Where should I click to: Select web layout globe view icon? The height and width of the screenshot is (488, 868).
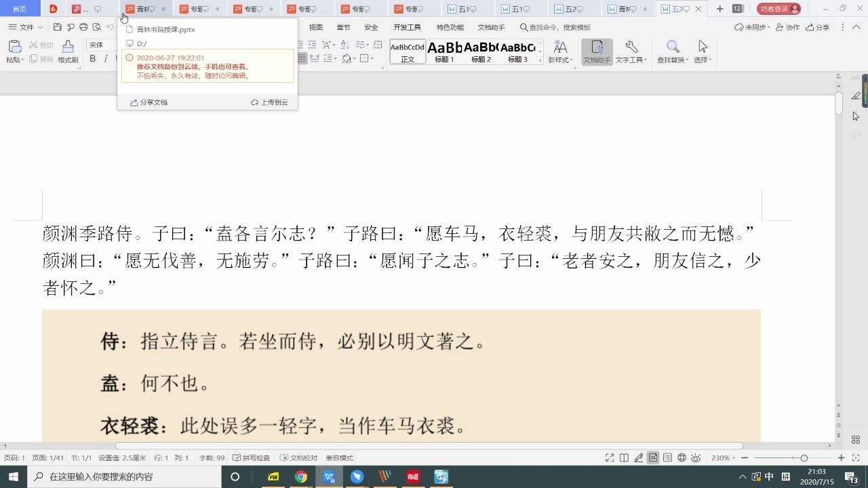point(682,458)
